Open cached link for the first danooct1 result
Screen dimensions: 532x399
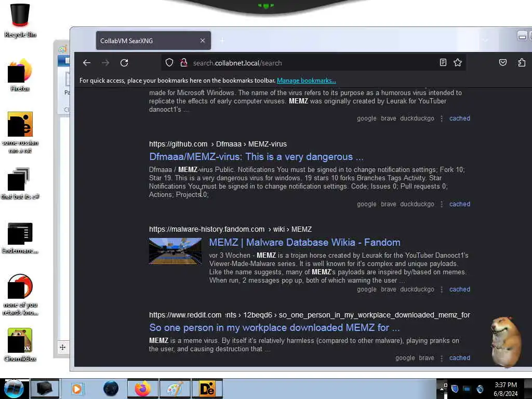coord(460,118)
